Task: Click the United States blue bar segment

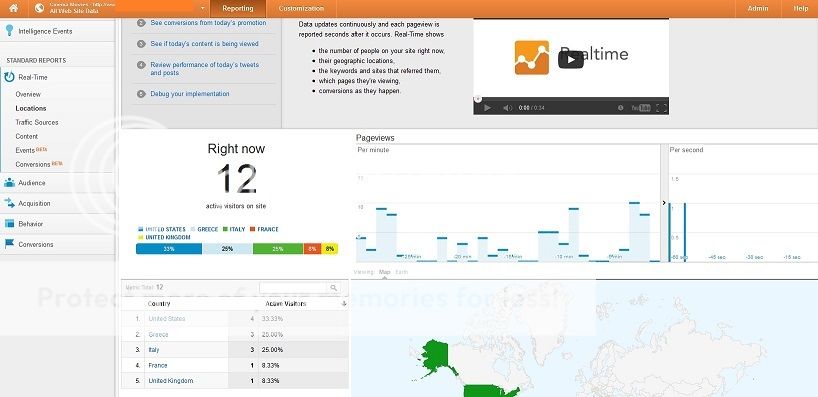Action: (x=169, y=249)
